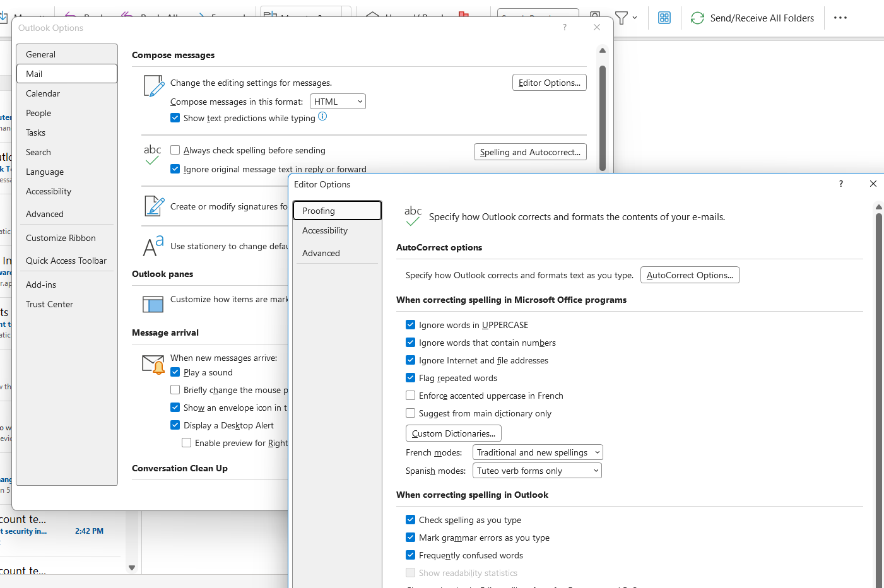Image resolution: width=884 pixels, height=588 pixels.
Task: Open the Search options category
Action: 67,152
